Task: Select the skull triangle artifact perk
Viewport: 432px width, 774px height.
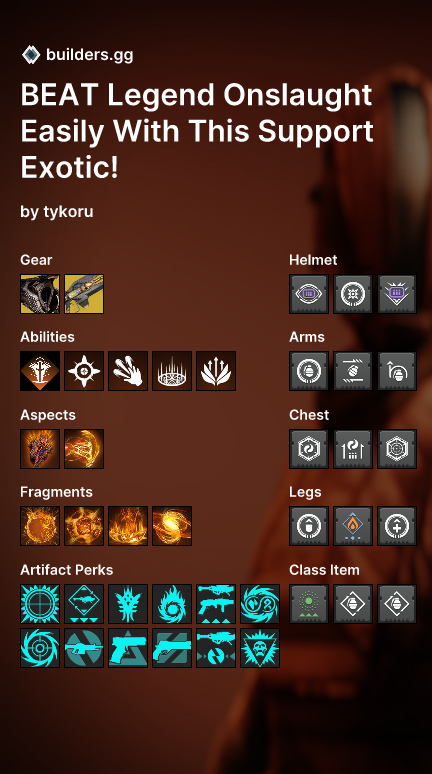Action: [260, 648]
